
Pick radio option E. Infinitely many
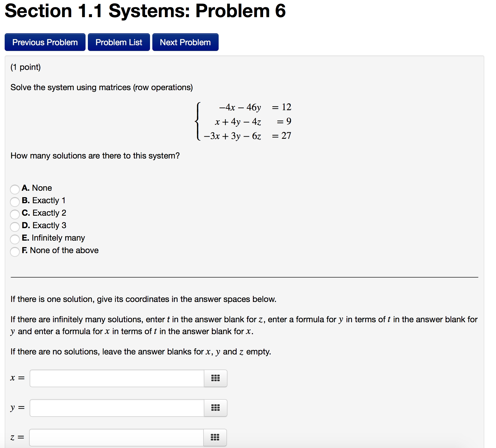pyautogui.click(x=15, y=239)
